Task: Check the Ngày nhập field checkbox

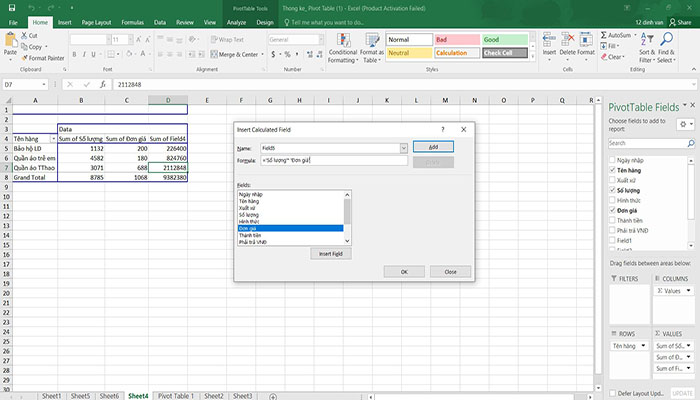Action: pyautogui.click(x=612, y=160)
